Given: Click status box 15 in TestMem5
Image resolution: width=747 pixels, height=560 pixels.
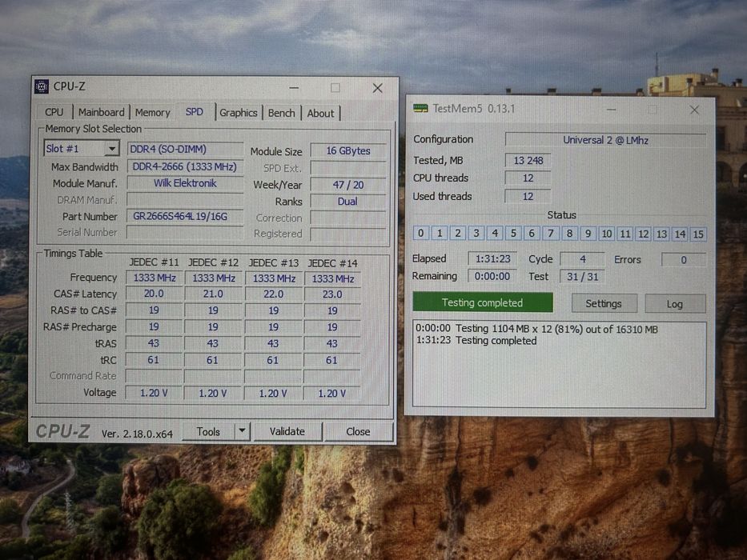Looking at the screenshot, I should (698, 234).
